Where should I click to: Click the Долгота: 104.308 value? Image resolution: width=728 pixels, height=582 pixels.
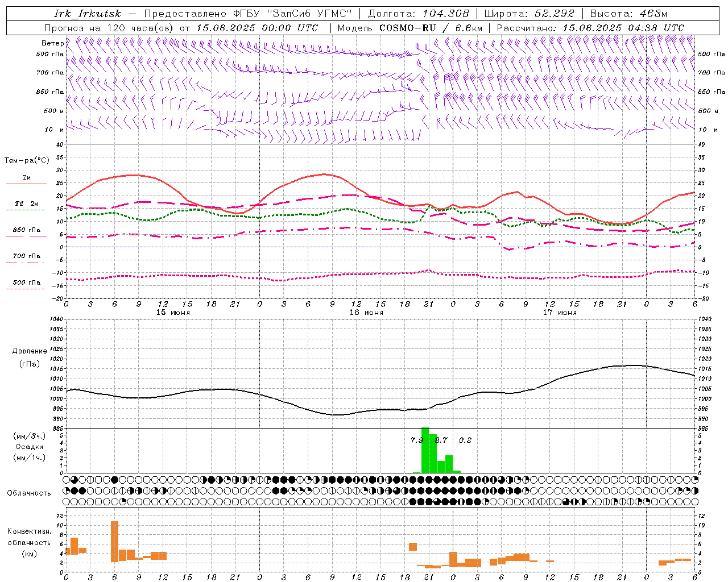pos(419,14)
